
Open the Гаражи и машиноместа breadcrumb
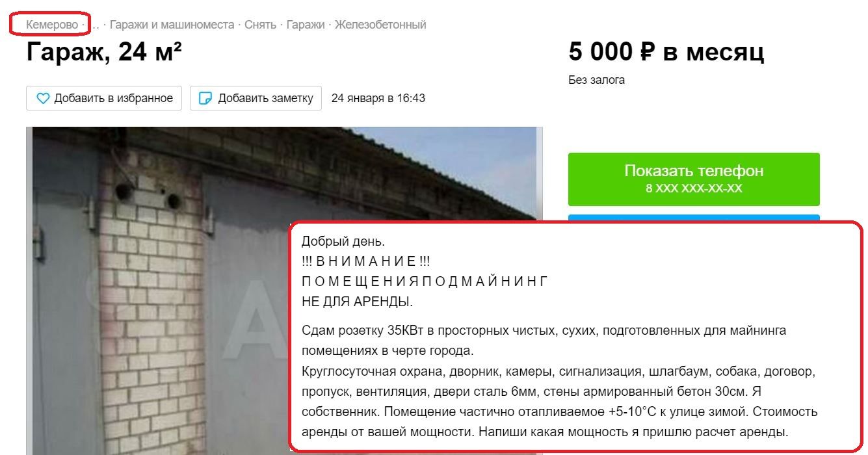point(172,25)
